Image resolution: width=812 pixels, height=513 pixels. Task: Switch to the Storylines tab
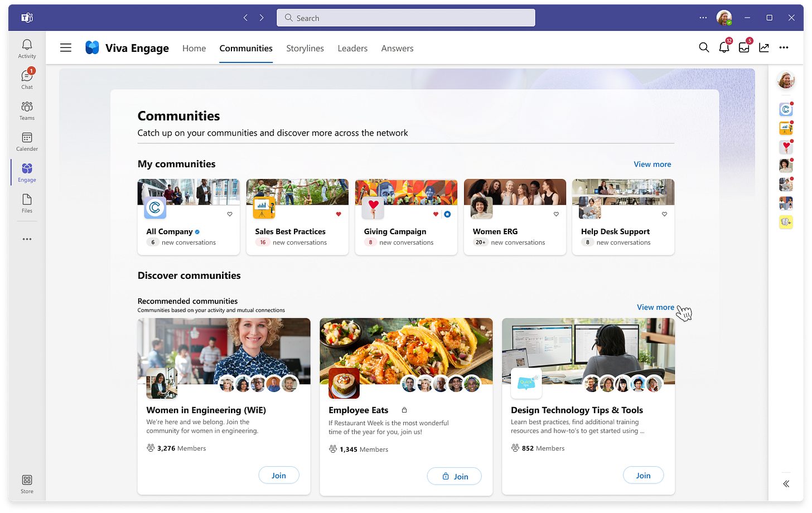304,48
